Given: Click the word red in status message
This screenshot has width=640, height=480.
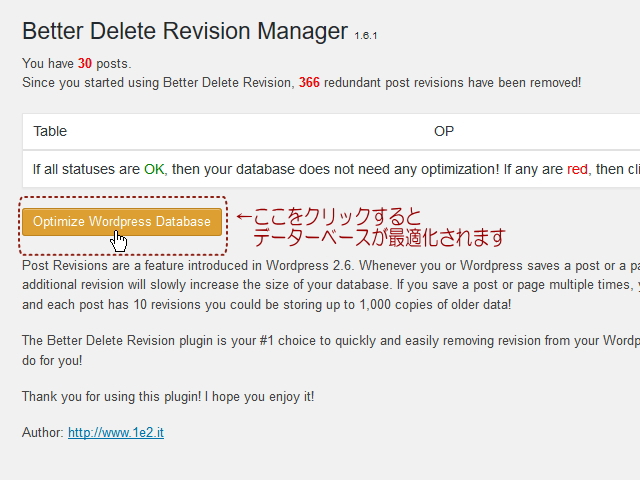Looking at the screenshot, I should click(577, 169).
